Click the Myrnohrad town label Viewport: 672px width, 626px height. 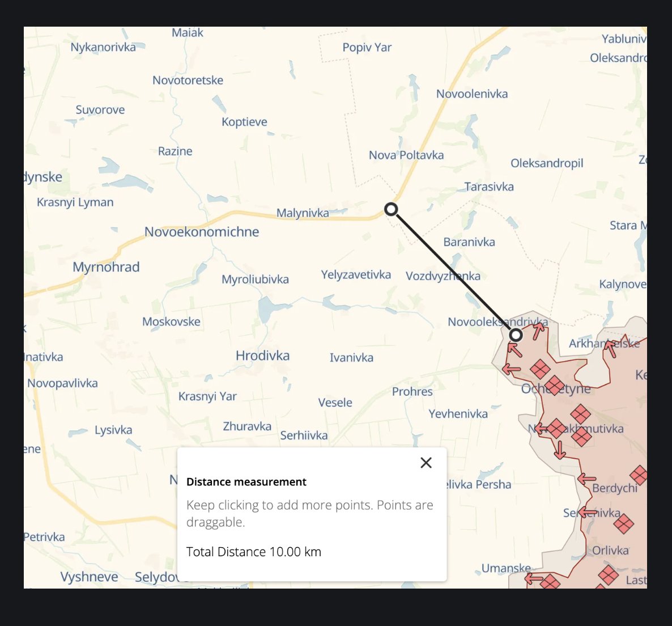coord(107,267)
